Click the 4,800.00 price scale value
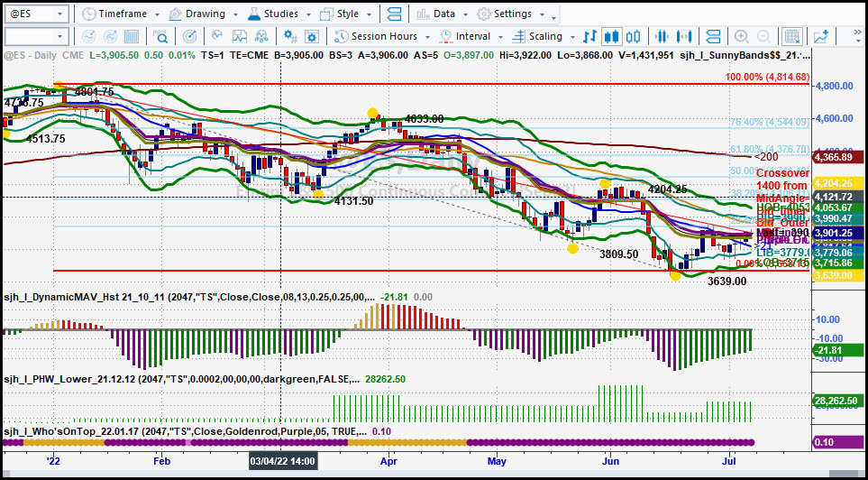Screen dimensions: 868x480 coord(836,86)
